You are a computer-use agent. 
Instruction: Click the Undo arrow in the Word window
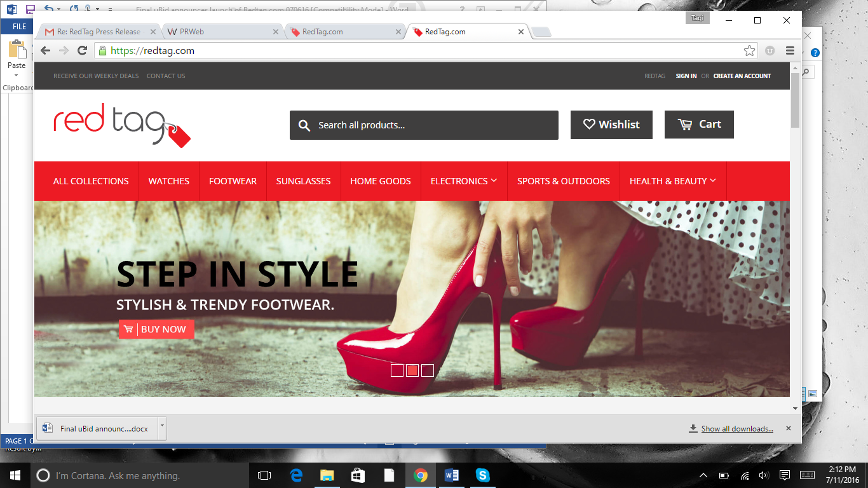49,10
